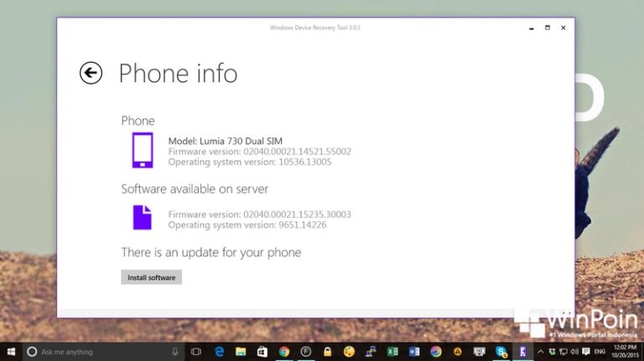Click the Install software button
Screen dimensions: 644x361
point(151,277)
